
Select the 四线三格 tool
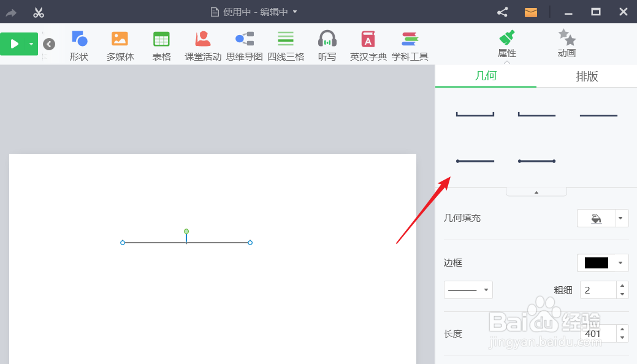click(286, 46)
